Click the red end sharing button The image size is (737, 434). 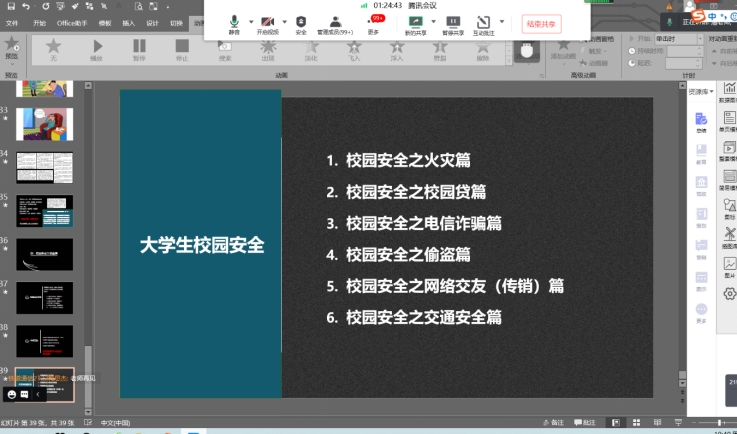541,23
